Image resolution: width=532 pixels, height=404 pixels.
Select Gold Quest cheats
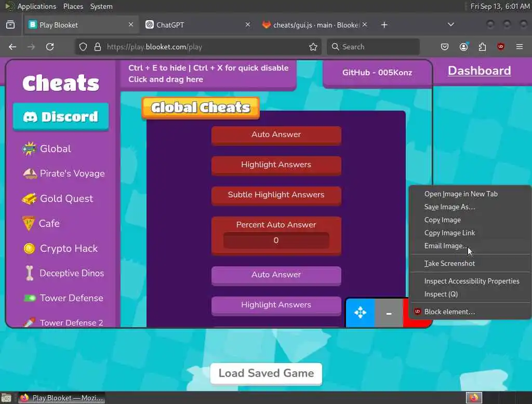tap(57, 198)
